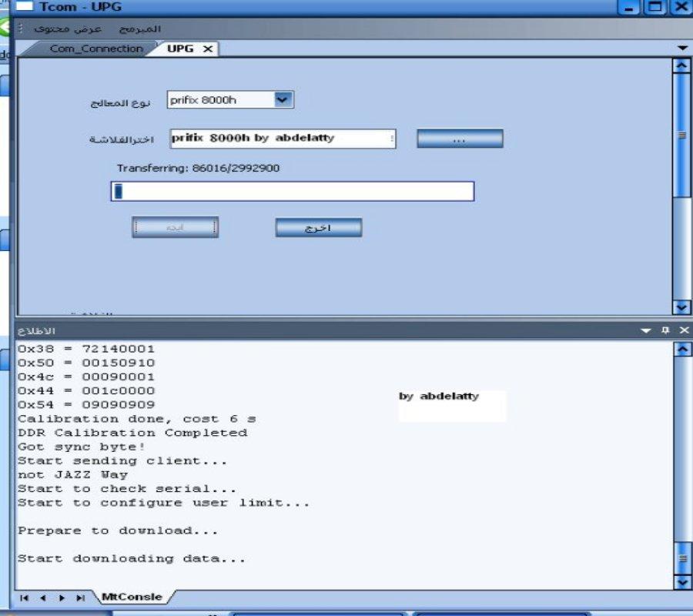Click the 'Prepare to download...' line

tap(118, 531)
